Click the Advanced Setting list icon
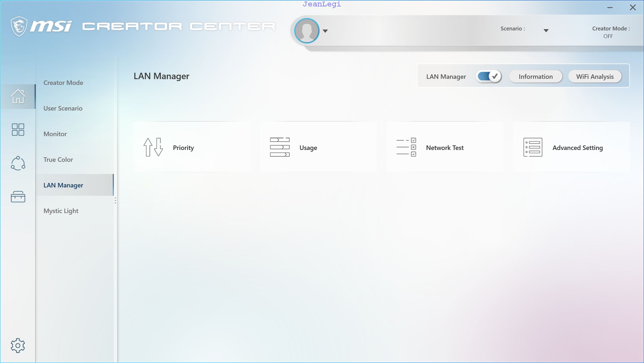 (x=533, y=147)
